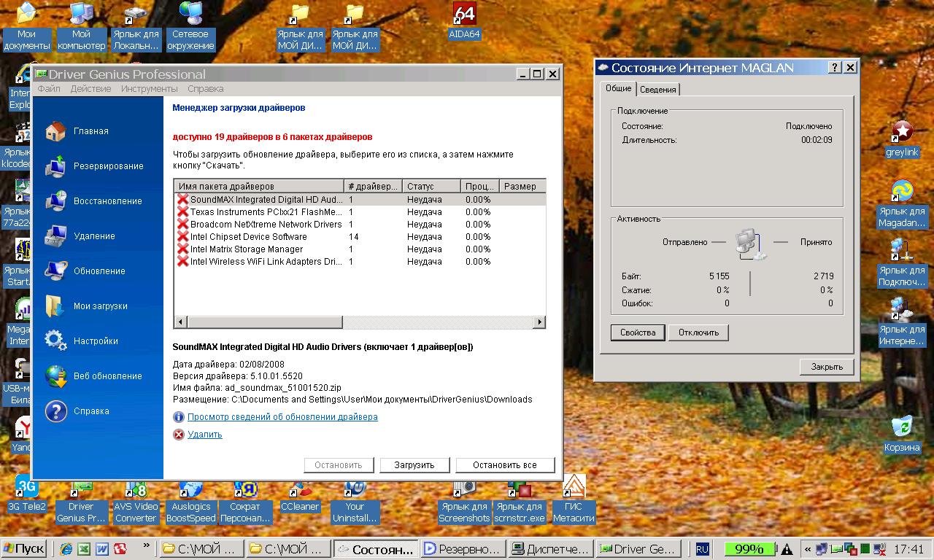Switch to the Сведения tab

click(x=658, y=90)
